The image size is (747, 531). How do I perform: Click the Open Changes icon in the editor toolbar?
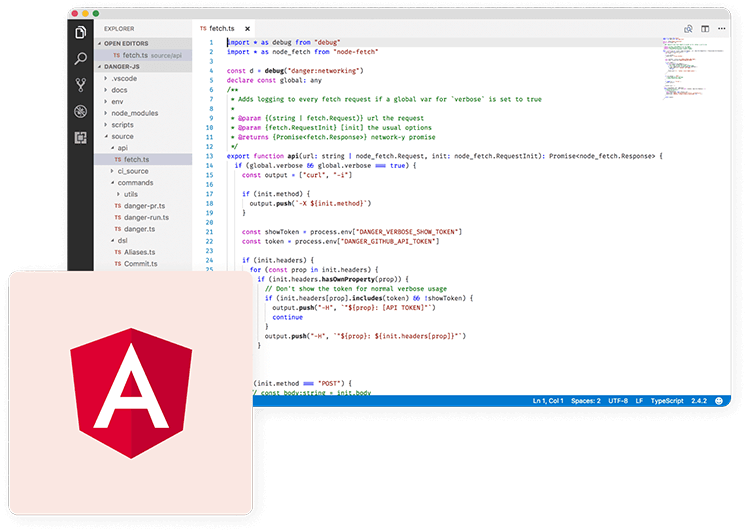(x=688, y=29)
